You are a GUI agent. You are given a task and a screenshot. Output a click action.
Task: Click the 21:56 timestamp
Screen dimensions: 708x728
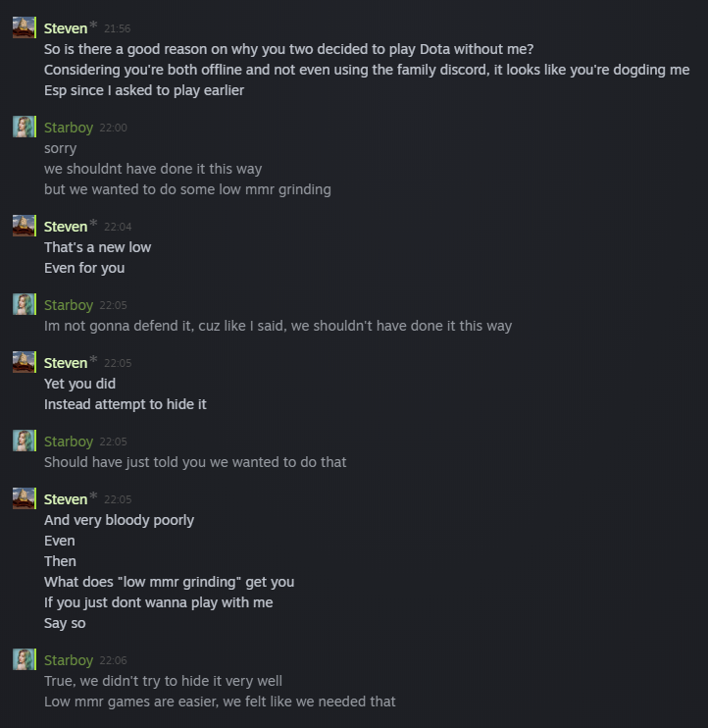tap(117, 29)
